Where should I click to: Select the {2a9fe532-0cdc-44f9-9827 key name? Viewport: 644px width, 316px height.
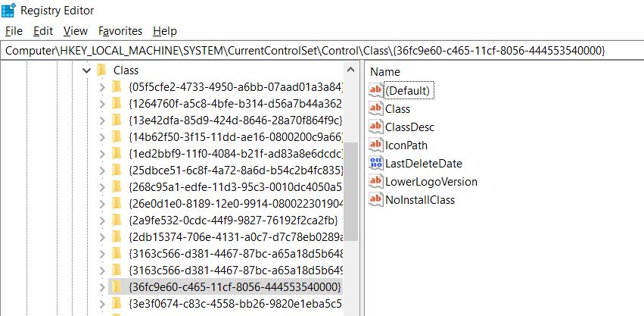[233, 220]
